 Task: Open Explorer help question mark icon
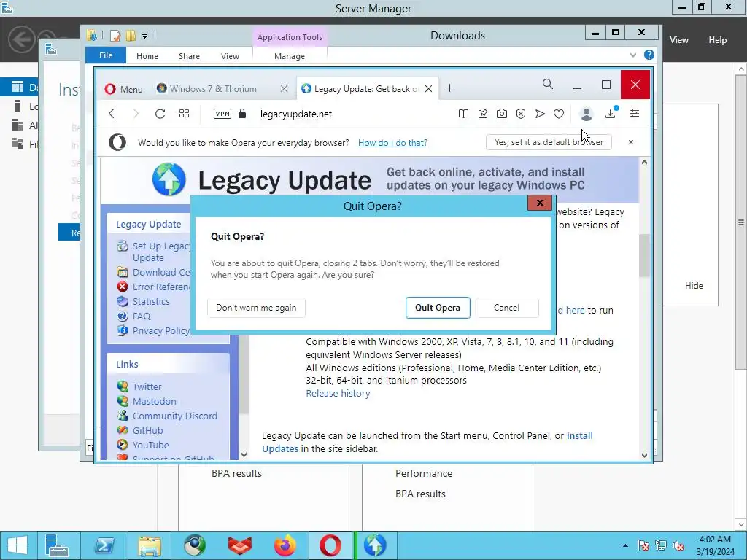coord(649,55)
